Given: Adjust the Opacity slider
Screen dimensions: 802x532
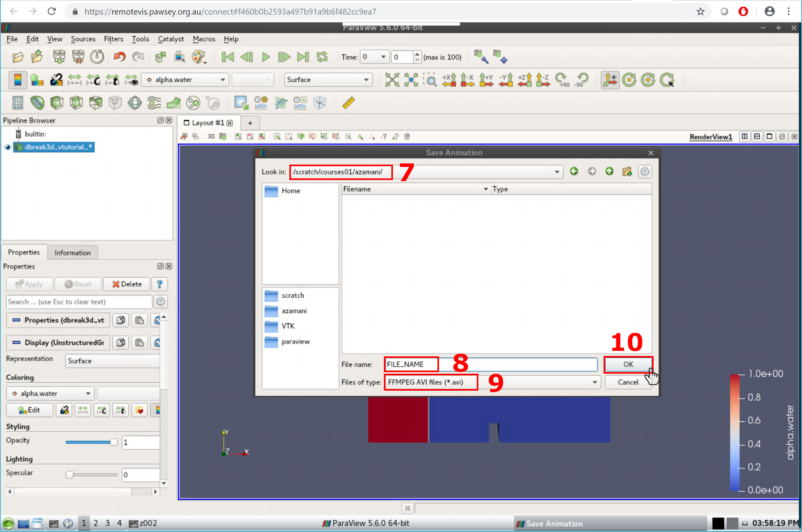Looking at the screenshot, I should (x=92, y=442).
